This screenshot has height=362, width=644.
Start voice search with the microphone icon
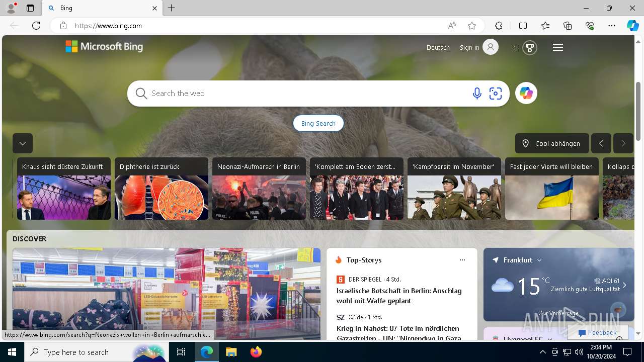[x=477, y=93]
